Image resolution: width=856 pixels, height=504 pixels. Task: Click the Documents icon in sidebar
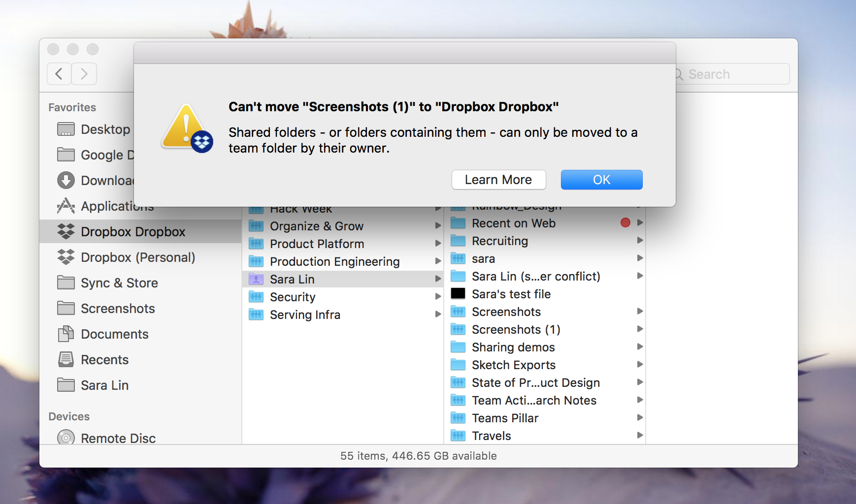tap(66, 334)
